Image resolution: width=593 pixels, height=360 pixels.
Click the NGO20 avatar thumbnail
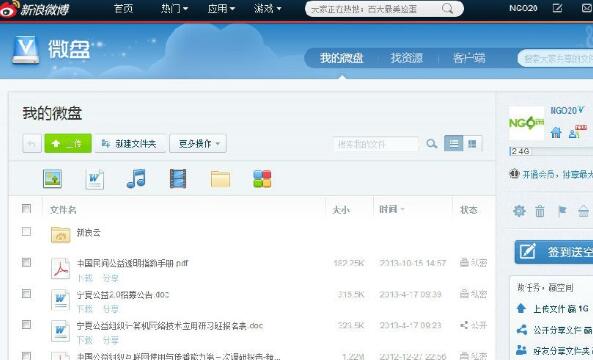[x=526, y=123]
